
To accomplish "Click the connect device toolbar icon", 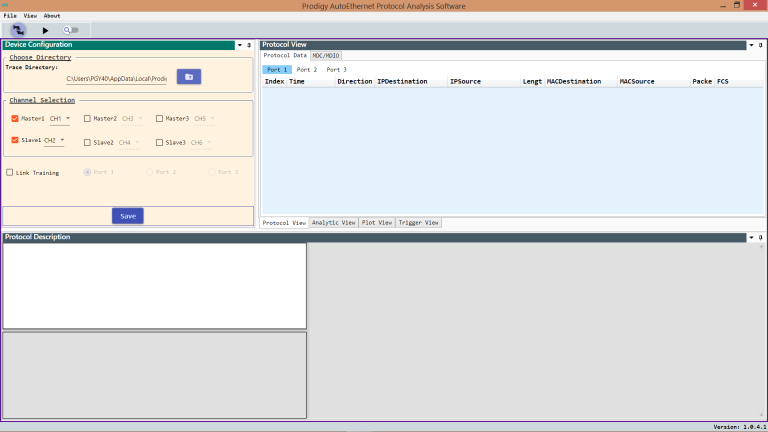I will click(18, 30).
